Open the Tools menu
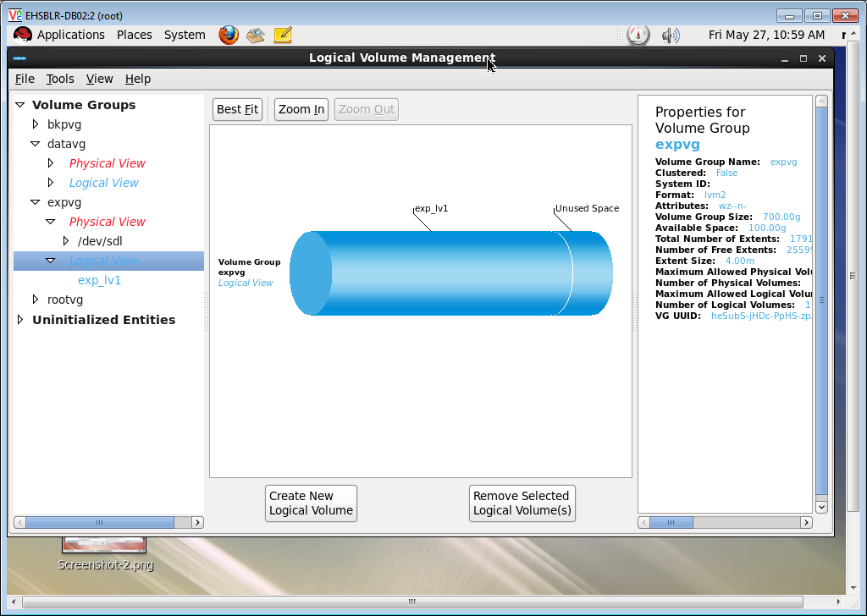867x616 pixels. (60, 79)
